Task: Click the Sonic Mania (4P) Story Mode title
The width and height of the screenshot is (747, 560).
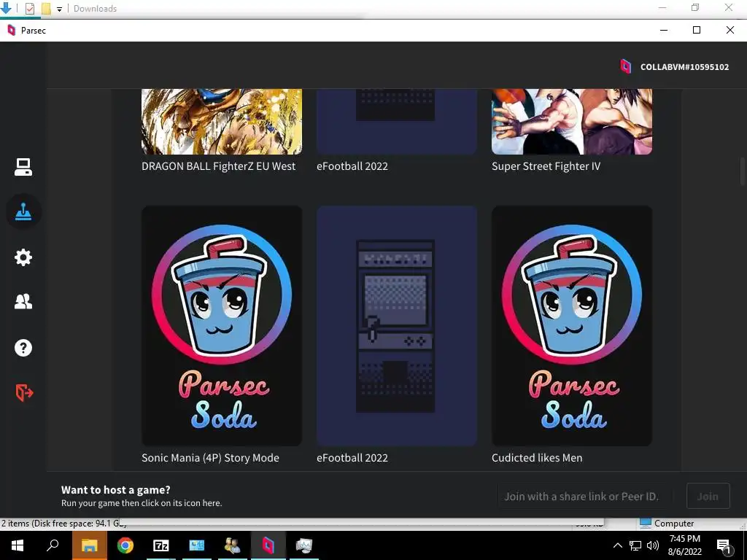Action: pos(210,458)
